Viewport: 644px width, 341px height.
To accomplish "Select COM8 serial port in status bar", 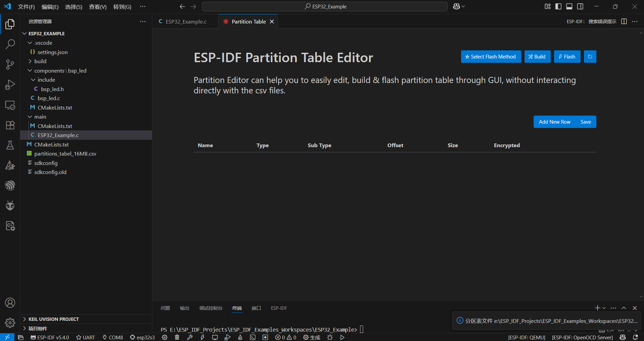I will point(113,337).
